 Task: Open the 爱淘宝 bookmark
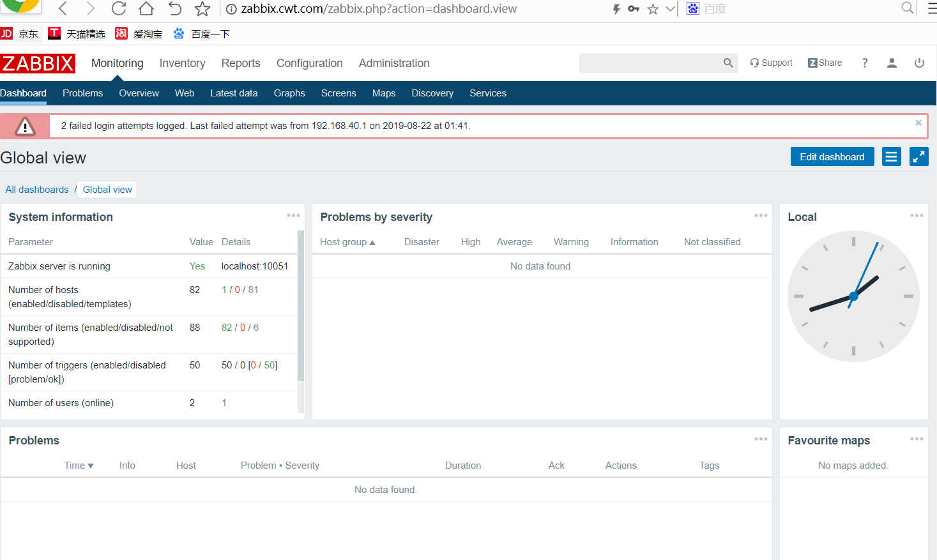139,34
